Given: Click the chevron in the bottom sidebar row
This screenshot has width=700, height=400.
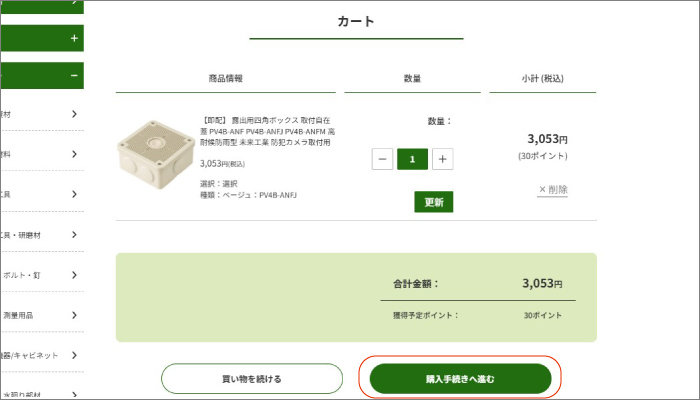Looking at the screenshot, I should pyautogui.click(x=74, y=393).
